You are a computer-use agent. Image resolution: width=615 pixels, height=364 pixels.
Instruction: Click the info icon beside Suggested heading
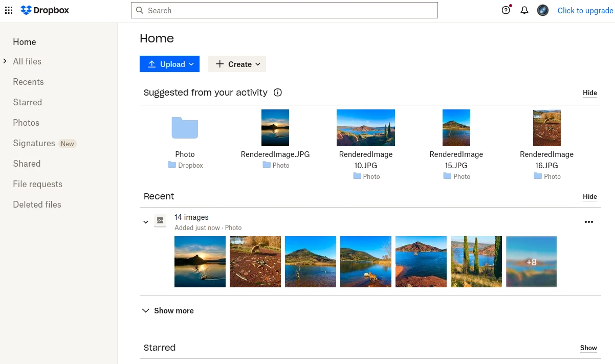coord(278,93)
